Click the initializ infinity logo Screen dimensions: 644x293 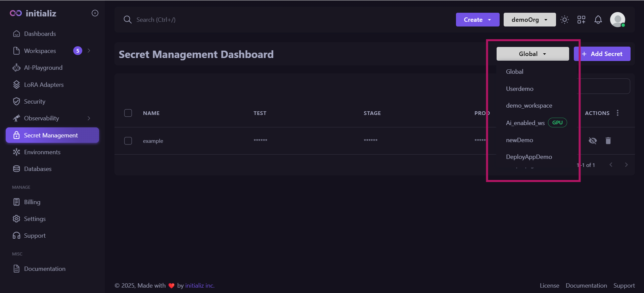(x=16, y=13)
